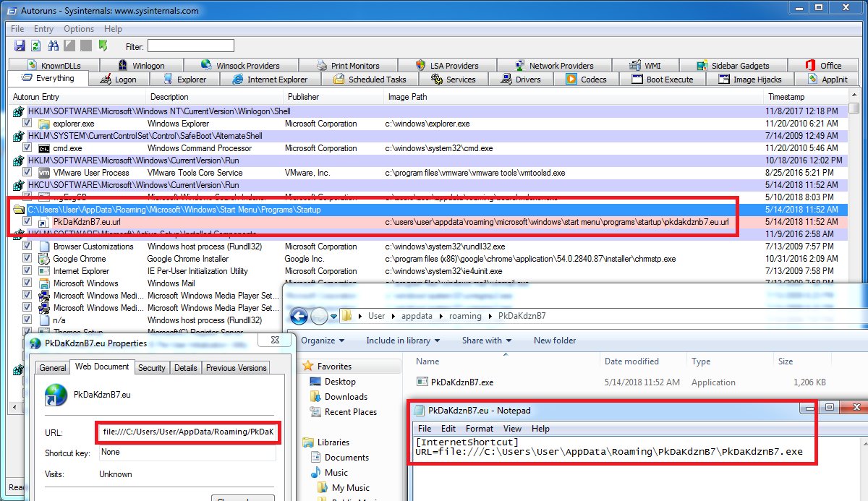Uncheck the Google Chrome autorun entry
Viewport: 868px width, 501px height.
point(27,259)
